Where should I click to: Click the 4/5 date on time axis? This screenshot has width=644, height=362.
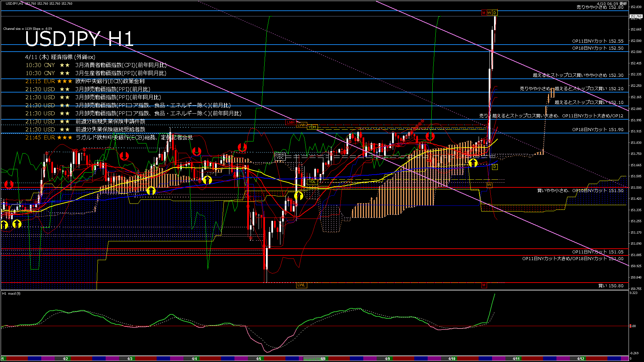pos(259,359)
